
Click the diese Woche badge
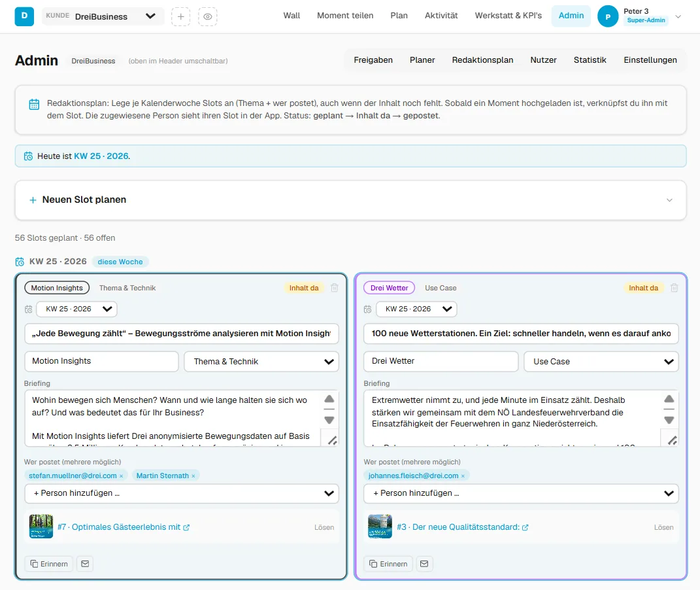pyautogui.click(x=120, y=262)
